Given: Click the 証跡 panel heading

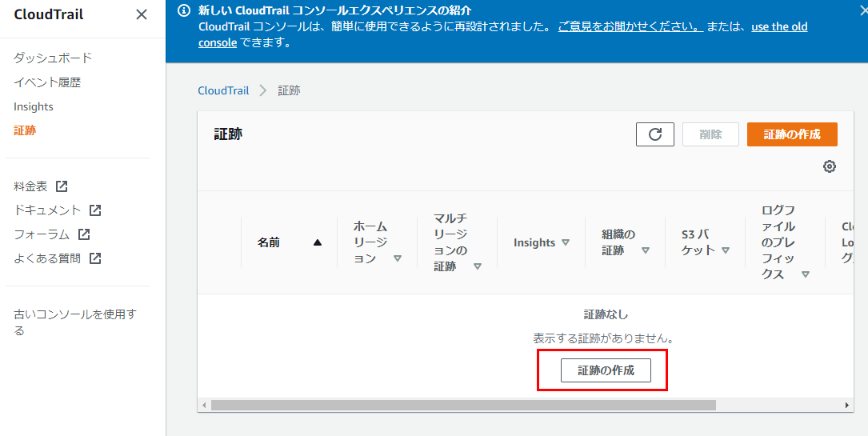Looking at the screenshot, I should click(228, 134).
